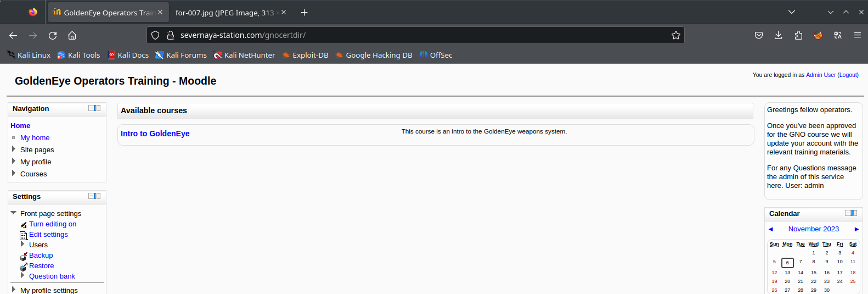Open the Intro to GoldenEye course
This screenshot has height=294, width=868.
click(x=155, y=134)
